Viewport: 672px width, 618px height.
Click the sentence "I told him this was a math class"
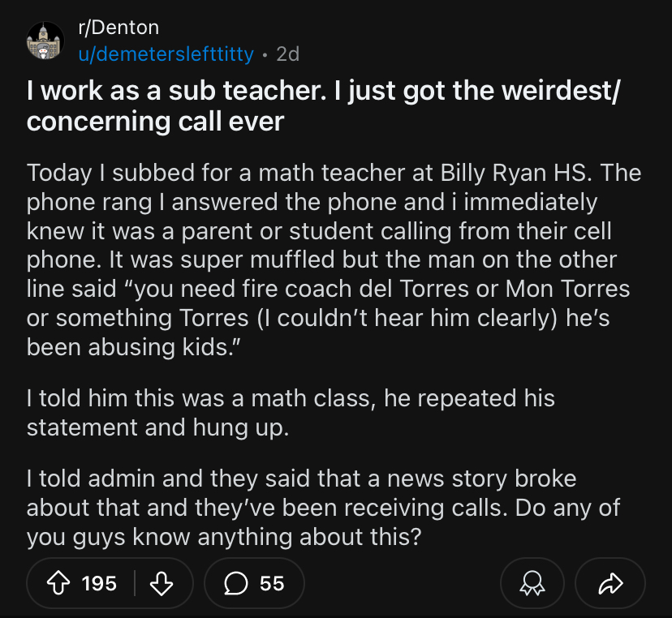click(x=212, y=398)
